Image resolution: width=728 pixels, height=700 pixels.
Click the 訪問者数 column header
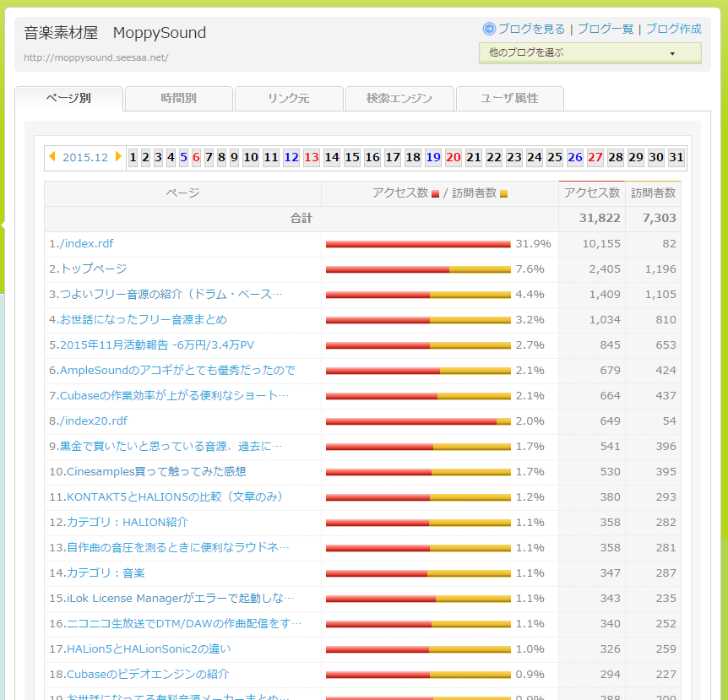(653, 193)
